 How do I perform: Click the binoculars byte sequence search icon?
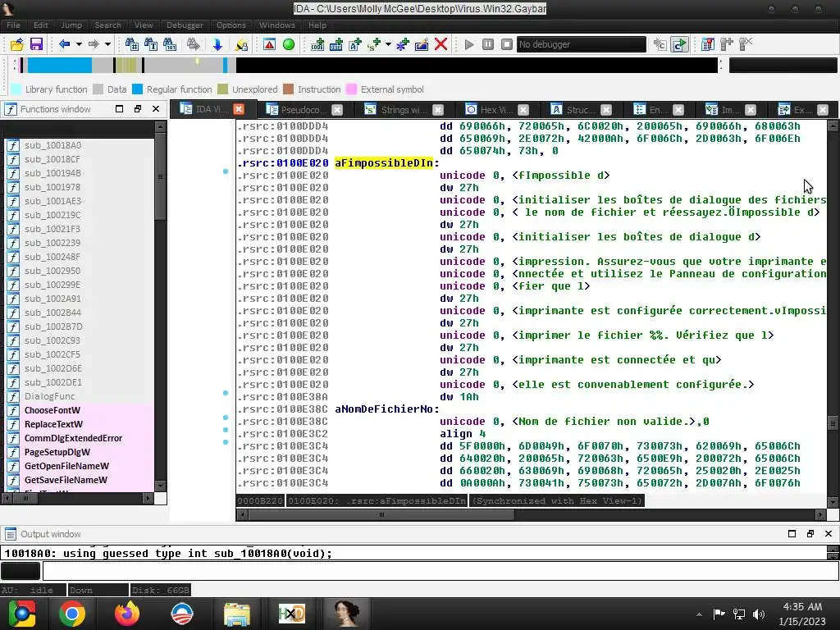170,44
